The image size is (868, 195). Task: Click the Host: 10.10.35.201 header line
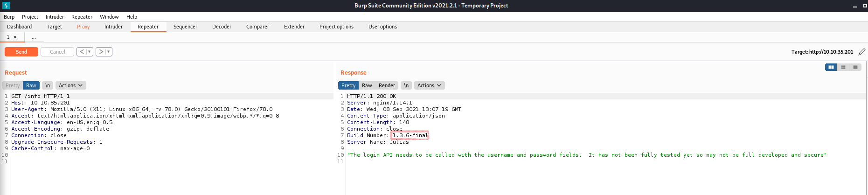[41, 103]
